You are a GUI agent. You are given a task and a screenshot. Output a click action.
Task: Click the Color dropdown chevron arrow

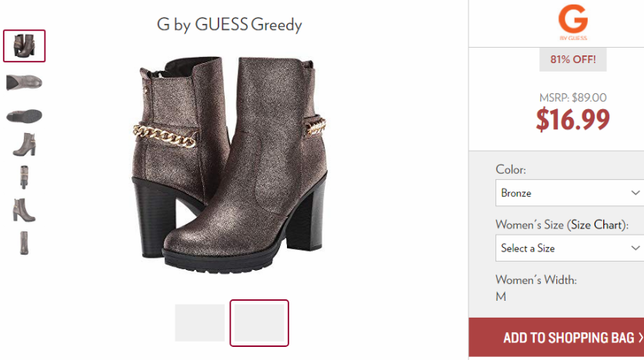[x=635, y=193]
